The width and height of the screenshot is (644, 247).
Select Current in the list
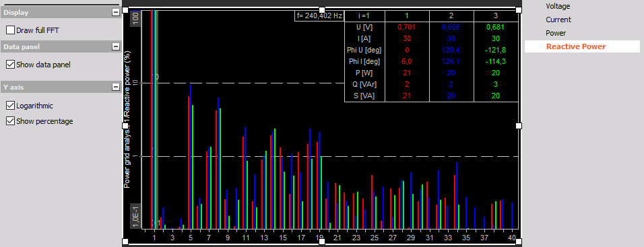(558, 20)
